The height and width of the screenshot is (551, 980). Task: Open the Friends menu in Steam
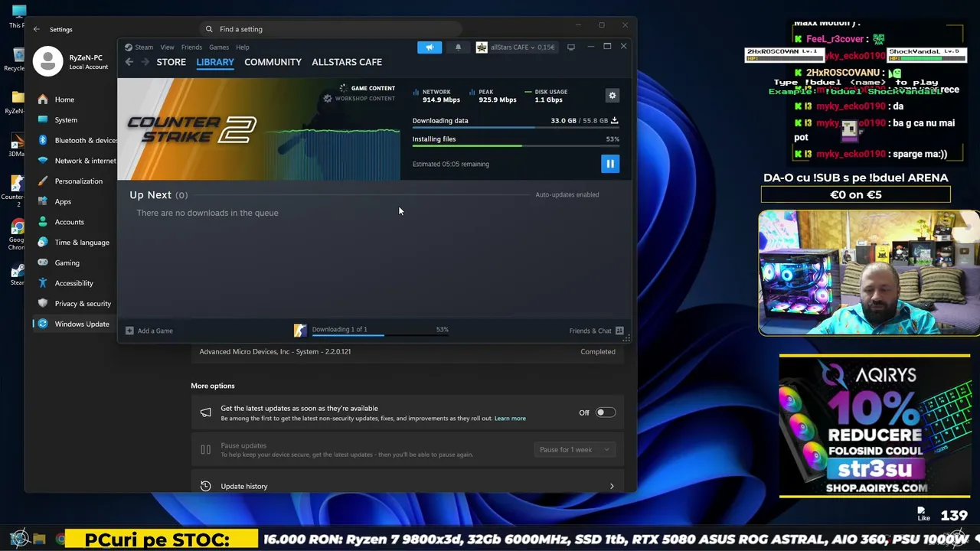click(x=191, y=47)
